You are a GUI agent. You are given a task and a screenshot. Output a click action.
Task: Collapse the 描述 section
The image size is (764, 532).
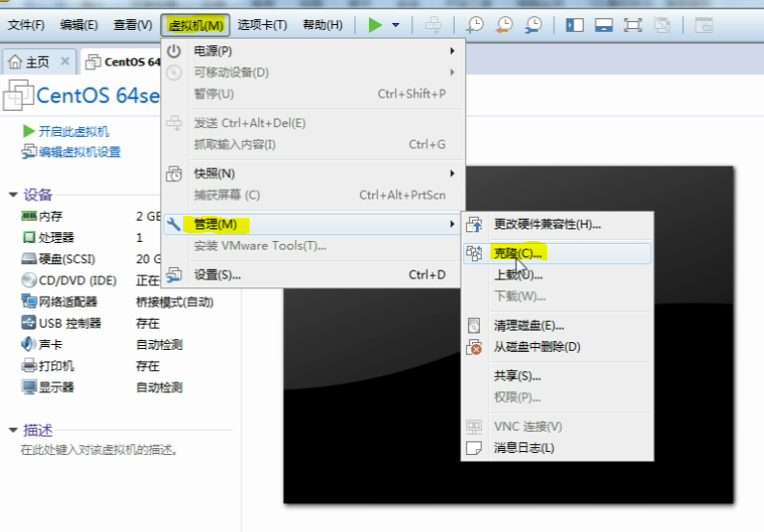pyautogui.click(x=13, y=430)
